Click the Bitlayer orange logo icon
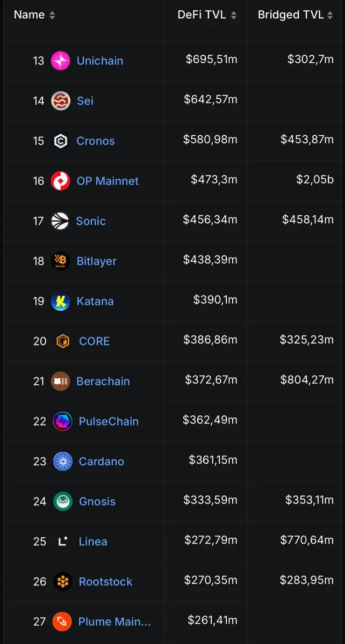The width and height of the screenshot is (345, 644). tap(60, 261)
